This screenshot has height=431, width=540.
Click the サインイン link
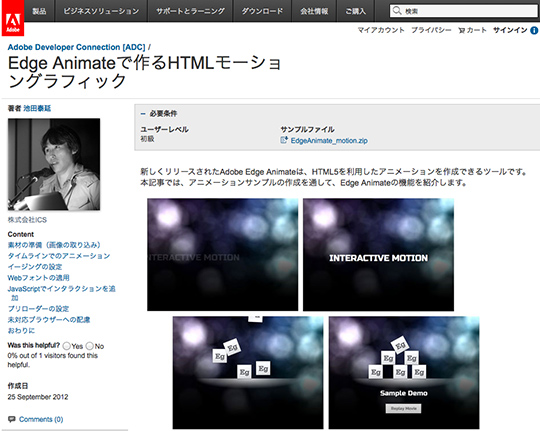(510, 30)
